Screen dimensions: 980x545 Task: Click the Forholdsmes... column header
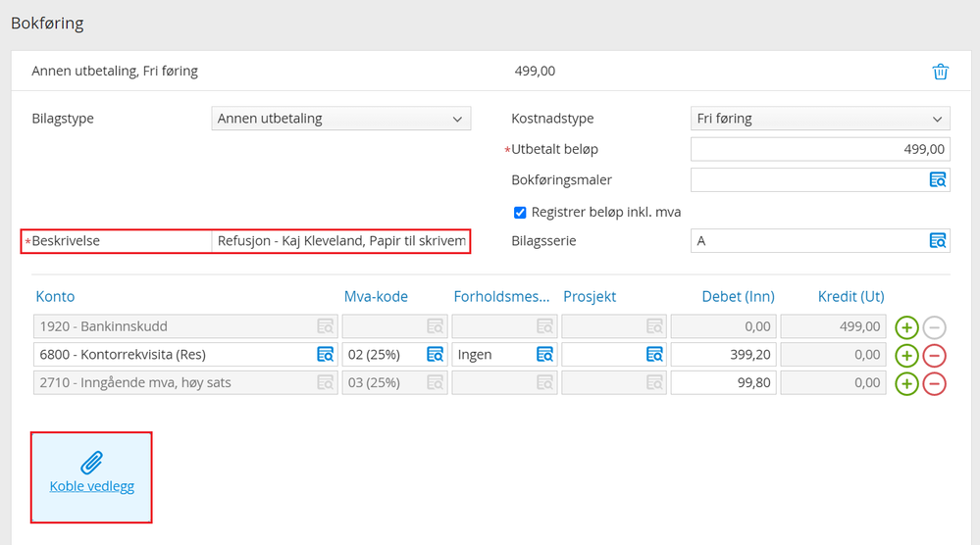pyautogui.click(x=501, y=297)
